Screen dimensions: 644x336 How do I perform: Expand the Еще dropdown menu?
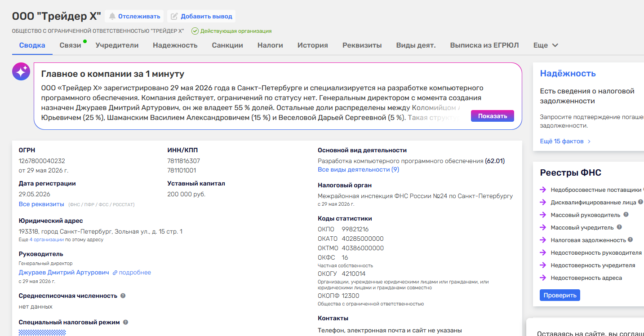546,45
